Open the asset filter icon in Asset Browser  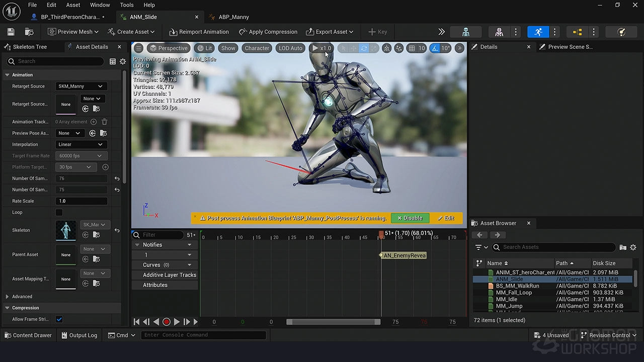[478, 247]
